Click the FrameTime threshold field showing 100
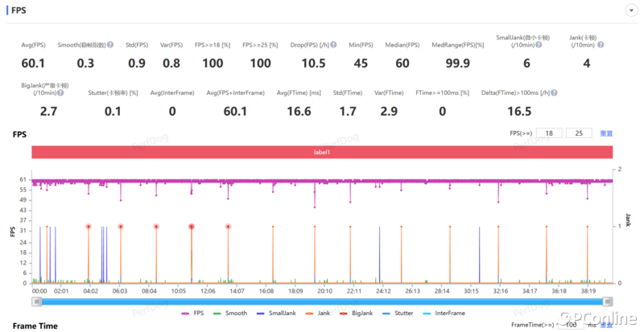This screenshot has width=644, height=332. pos(569,325)
